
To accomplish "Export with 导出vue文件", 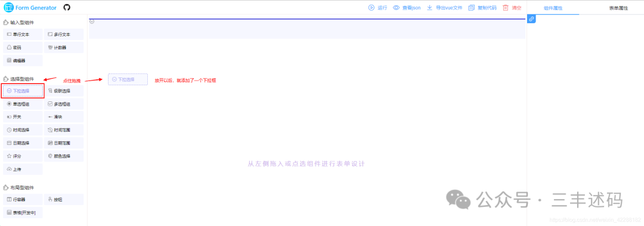I will [x=444, y=7].
